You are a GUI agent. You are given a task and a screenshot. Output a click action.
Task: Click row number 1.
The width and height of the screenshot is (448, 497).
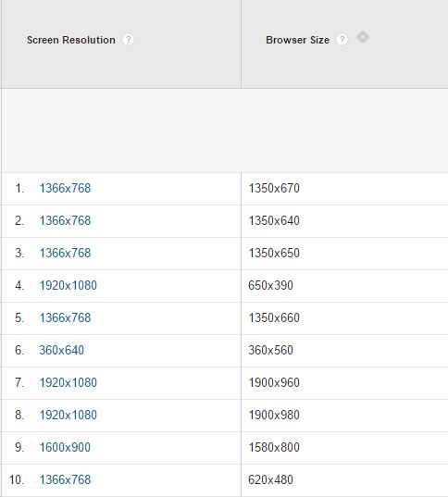pyautogui.click(x=19, y=188)
